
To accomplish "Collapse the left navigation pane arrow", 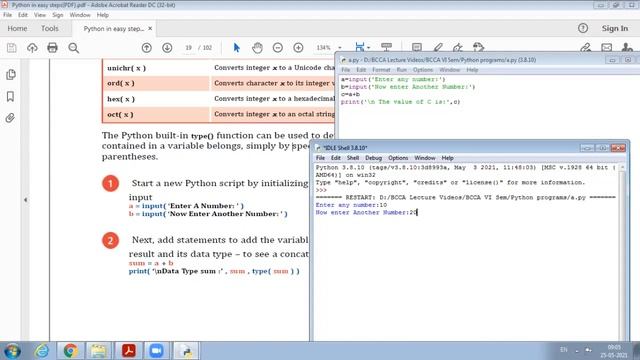I will click(25, 200).
